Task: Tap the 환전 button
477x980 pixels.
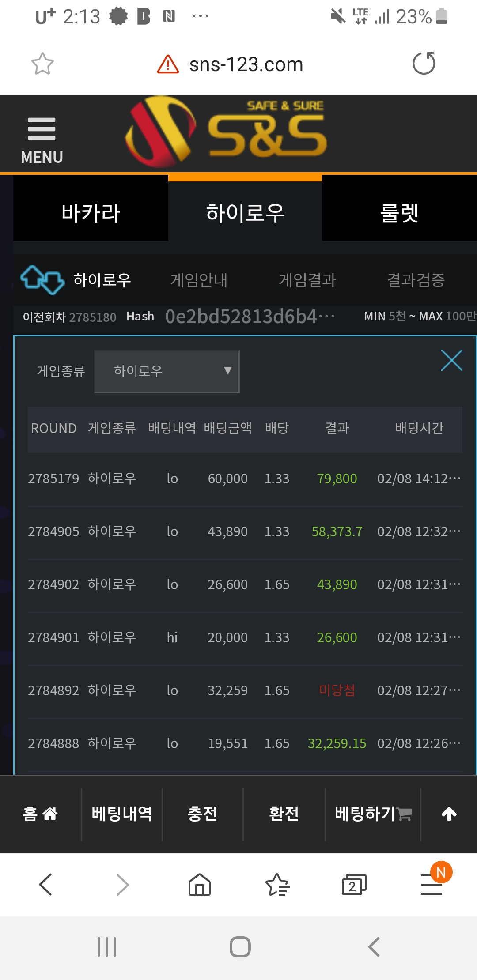Action: click(284, 814)
